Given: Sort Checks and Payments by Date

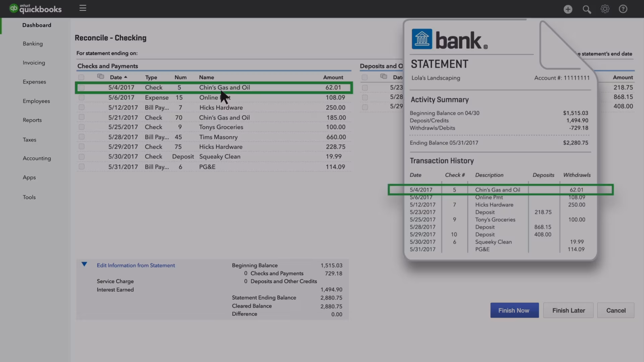Looking at the screenshot, I should (x=118, y=77).
